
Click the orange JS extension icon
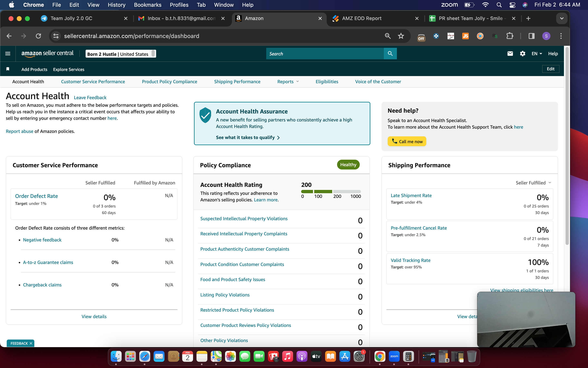(465, 36)
